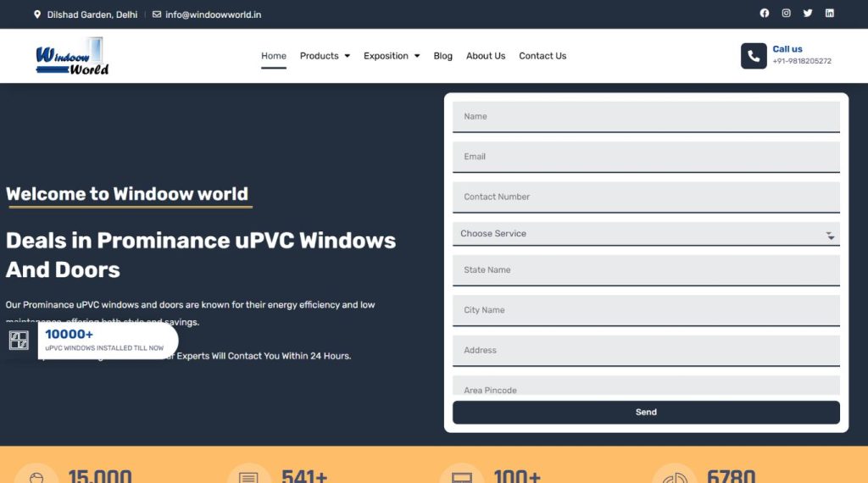The width and height of the screenshot is (868, 483).
Task: Open the Twitter social icon
Action: 808,14
